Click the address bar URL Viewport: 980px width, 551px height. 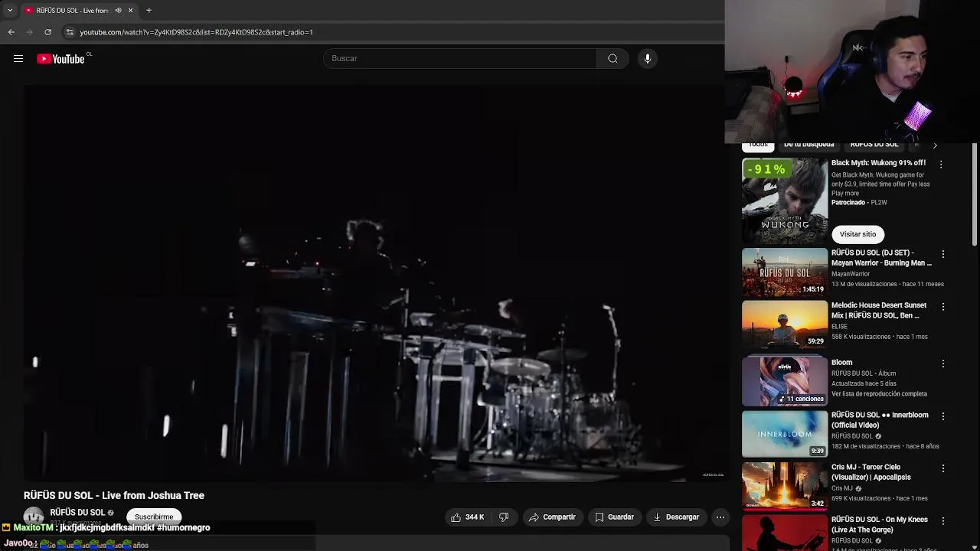tap(197, 32)
